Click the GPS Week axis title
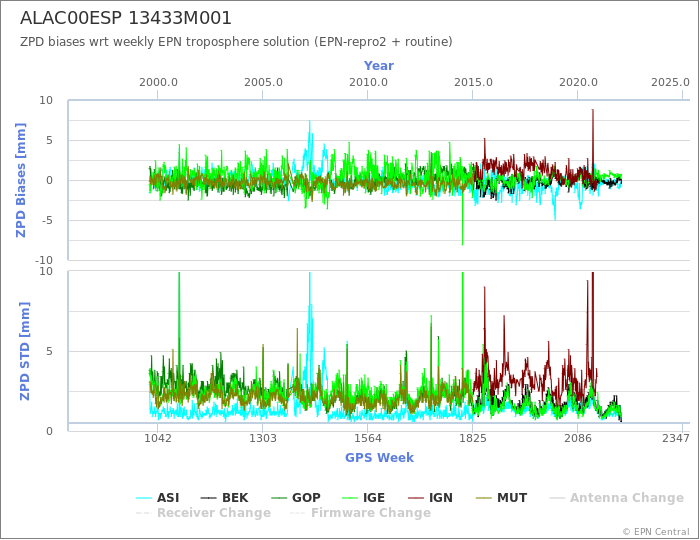This screenshot has width=700, height=540. [379, 458]
